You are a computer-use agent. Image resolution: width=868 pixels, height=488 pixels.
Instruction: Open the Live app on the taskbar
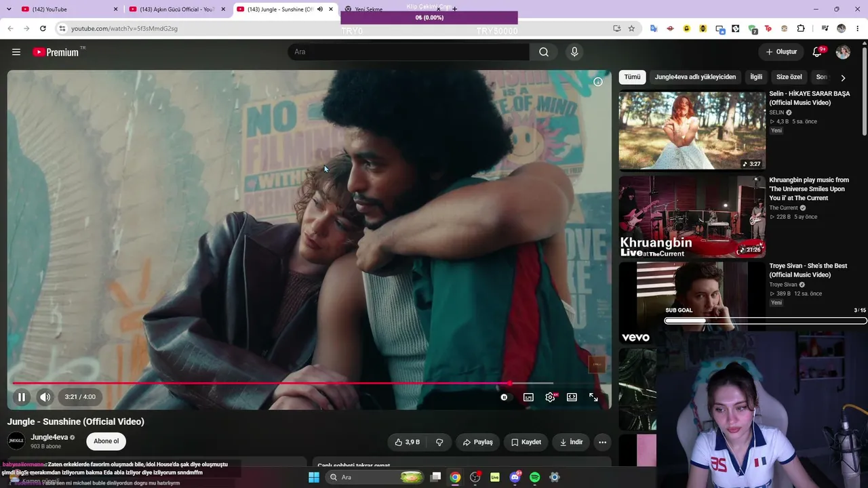[x=495, y=477]
